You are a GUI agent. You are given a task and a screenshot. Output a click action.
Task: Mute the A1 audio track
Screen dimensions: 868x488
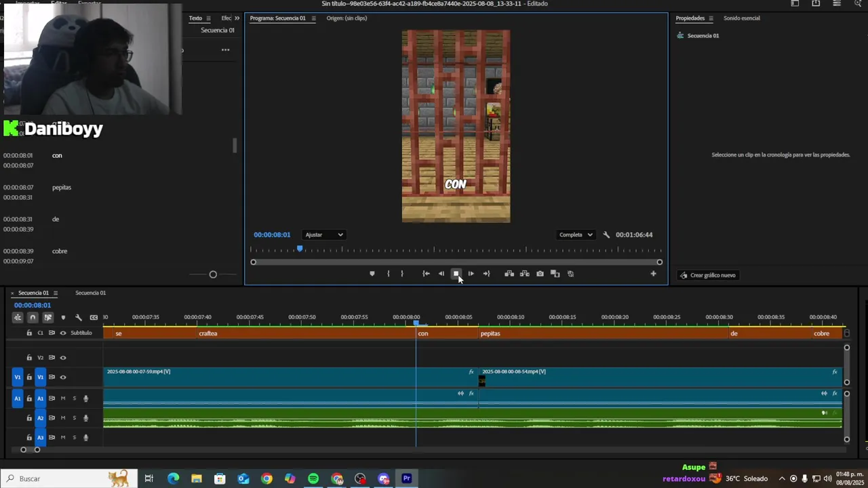click(63, 399)
